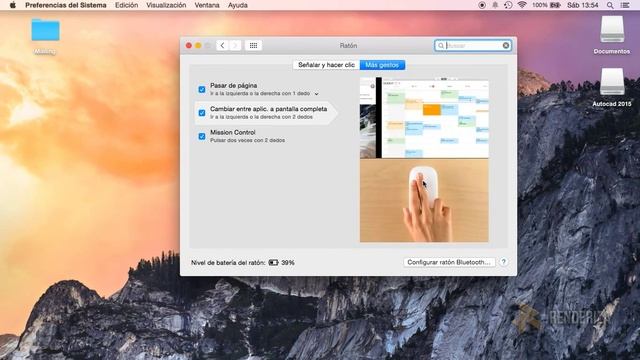640x360 pixels.
Task: Click the clock showing Sáb 13:54
Action: 582,5
